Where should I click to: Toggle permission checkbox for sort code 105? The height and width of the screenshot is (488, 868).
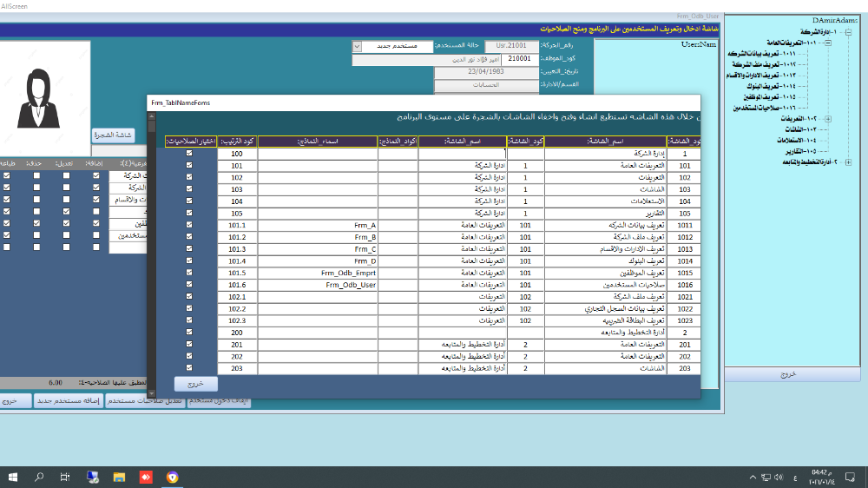point(189,213)
